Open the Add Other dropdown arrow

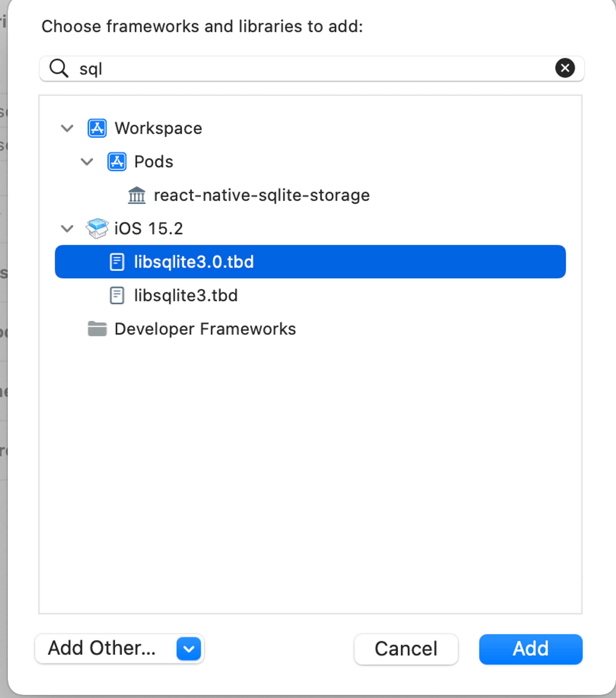tap(188, 648)
